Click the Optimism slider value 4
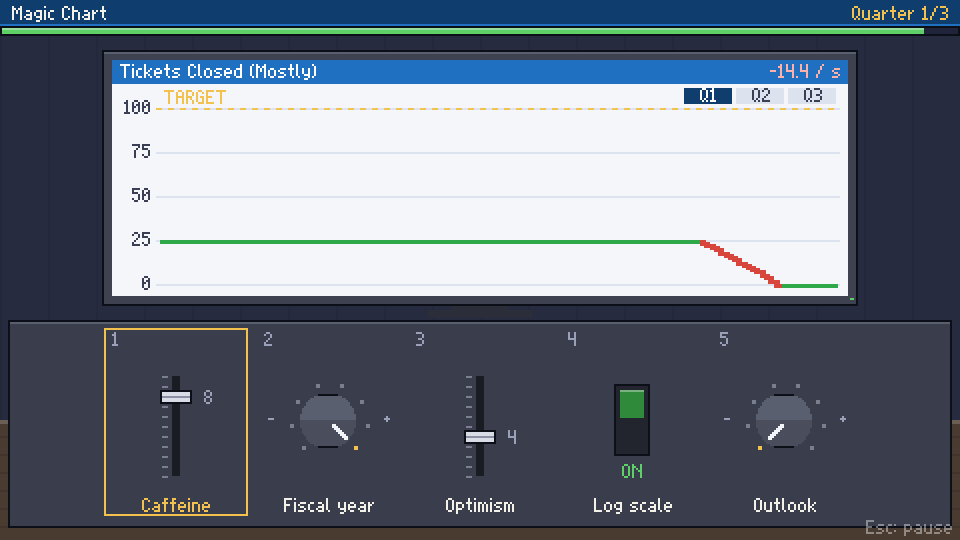The height and width of the screenshot is (540, 960). click(x=512, y=437)
